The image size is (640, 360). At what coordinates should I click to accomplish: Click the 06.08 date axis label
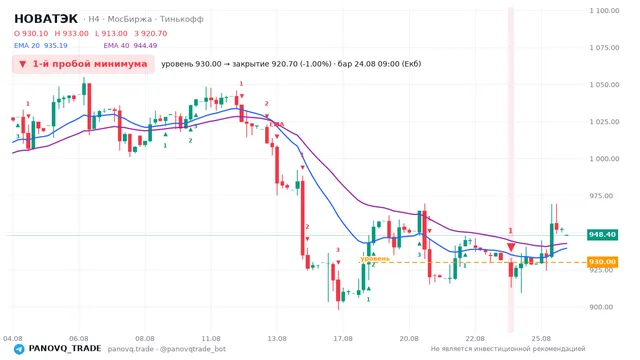pyautogui.click(x=79, y=338)
